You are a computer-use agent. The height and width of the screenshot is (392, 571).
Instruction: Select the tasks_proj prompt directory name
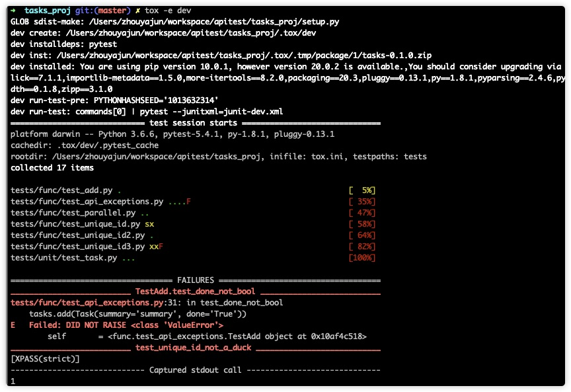[48, 11]
